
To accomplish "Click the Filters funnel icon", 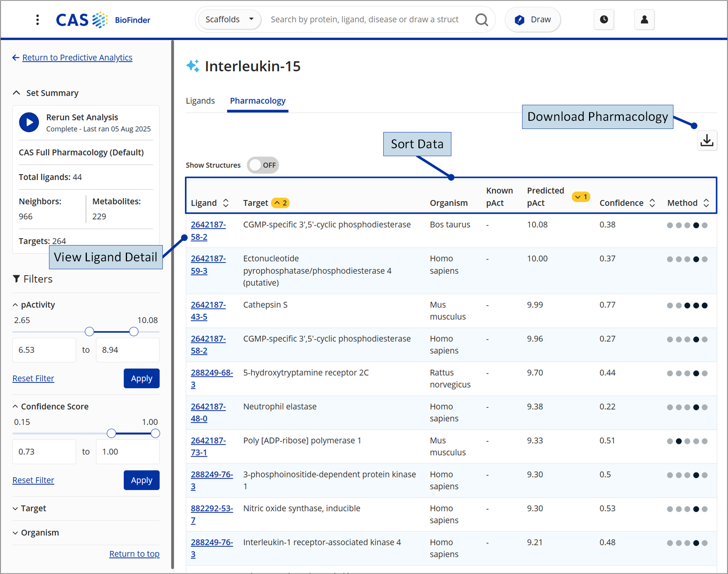I will pyautogui.click(x=16, y=279).
